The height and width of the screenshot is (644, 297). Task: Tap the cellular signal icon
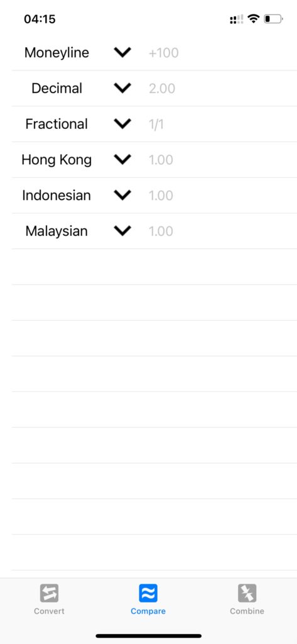click(x=236, y=19)
